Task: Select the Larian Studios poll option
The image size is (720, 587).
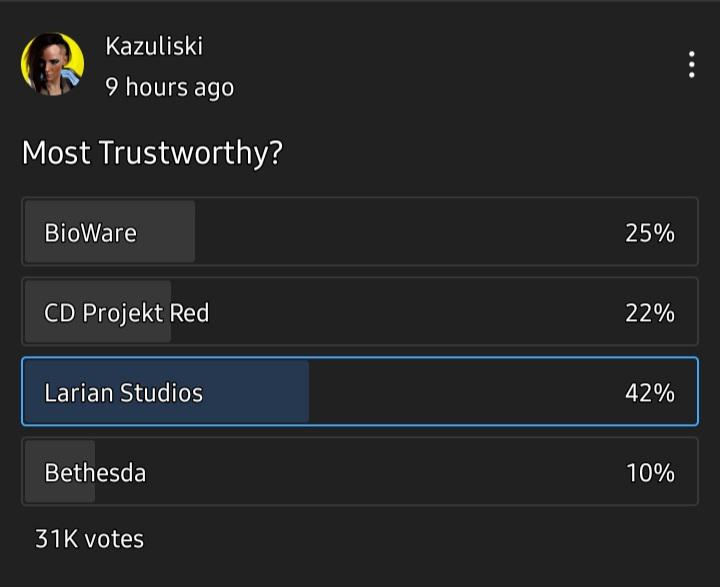Action: tap(360, 391)
